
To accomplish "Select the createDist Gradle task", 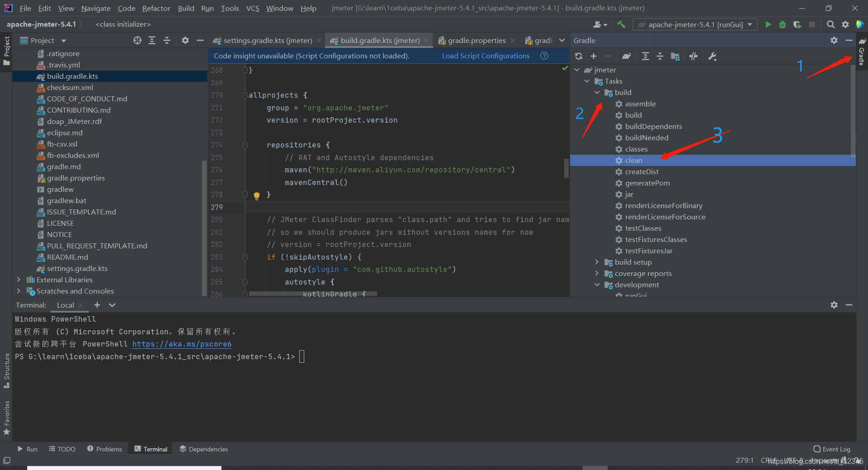I will point(642,171).
